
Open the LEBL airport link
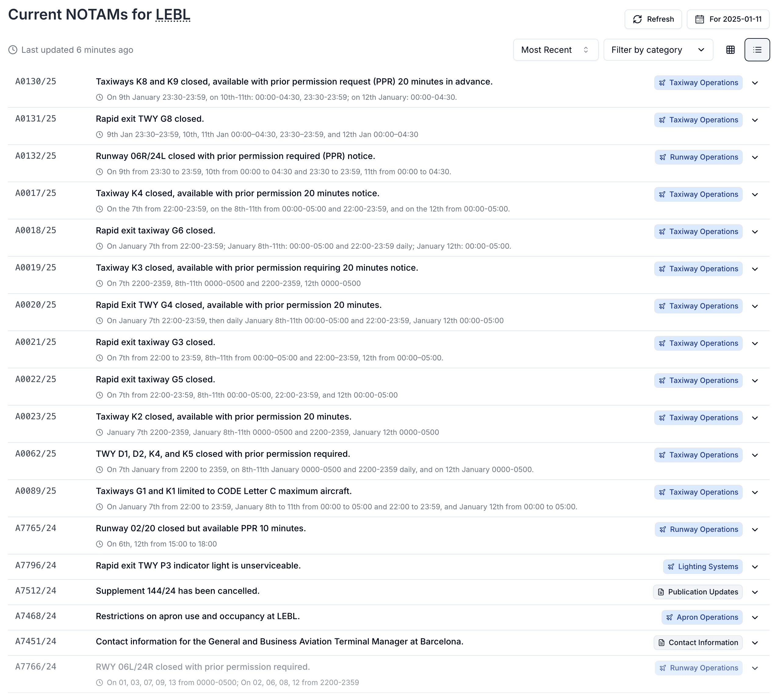pos(173,15)
